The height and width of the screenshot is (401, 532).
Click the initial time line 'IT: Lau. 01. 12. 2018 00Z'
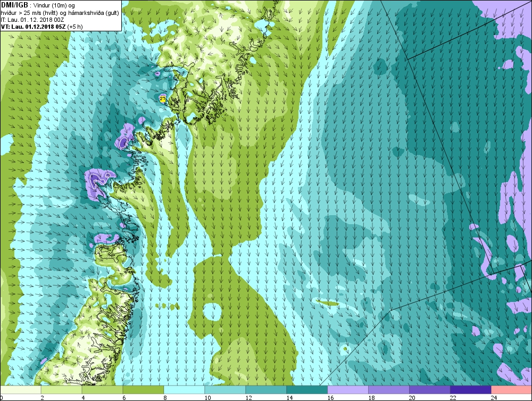(x=32, y=20)
